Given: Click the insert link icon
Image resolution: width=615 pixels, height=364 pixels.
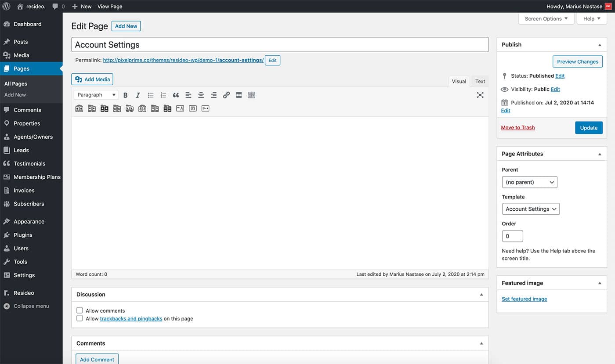Looking at the screenshot, I should [226, 95].
